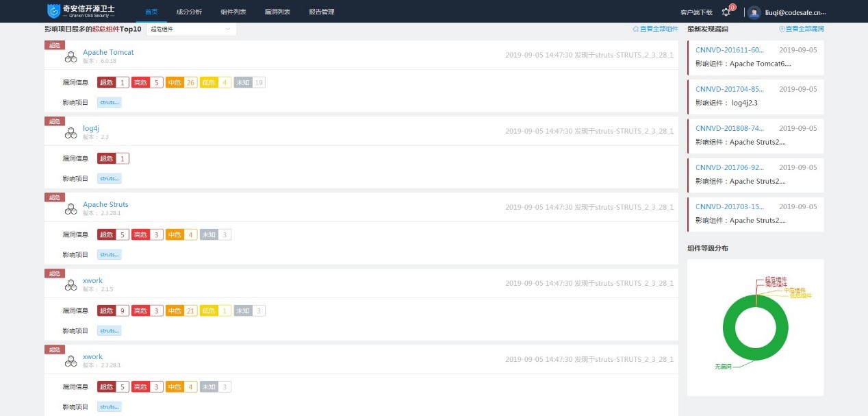Click the 高危 3 badge in xwork 2.3.28.1 card
The image size is (868, 416).
[147, 387]
